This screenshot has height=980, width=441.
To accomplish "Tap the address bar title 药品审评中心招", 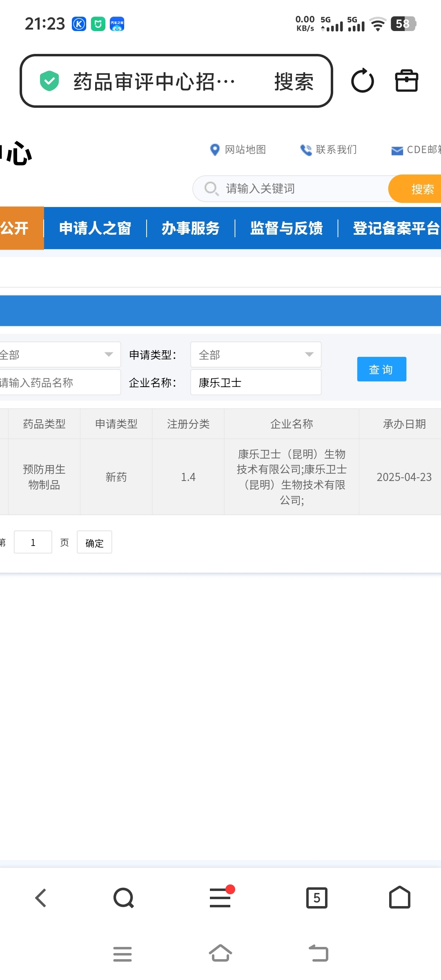I will (x=154, y=81).
